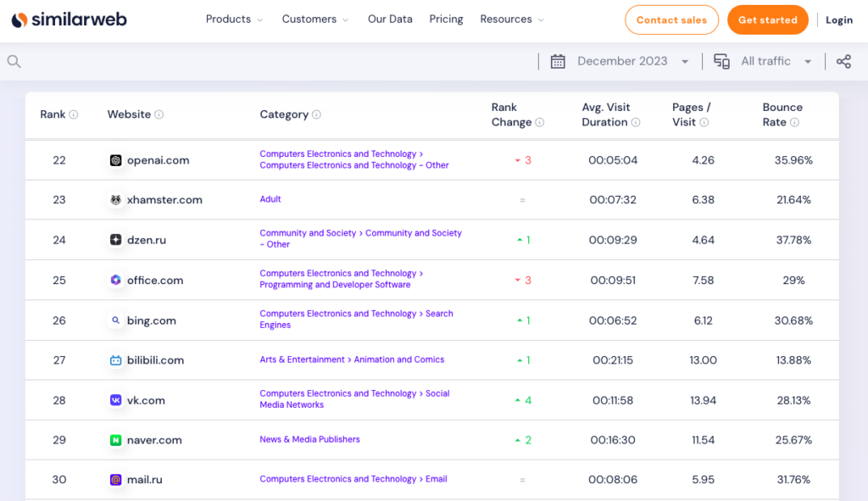This screenshot has height=501, width=868.
Task: Click the vk.com favicon
Action: coord(115,400)
